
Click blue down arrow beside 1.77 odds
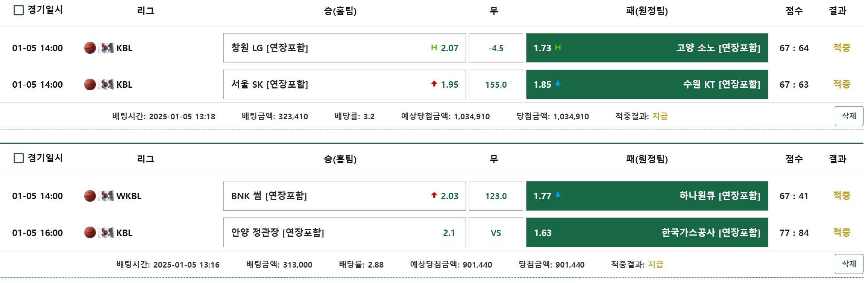[x=558, y=195]
